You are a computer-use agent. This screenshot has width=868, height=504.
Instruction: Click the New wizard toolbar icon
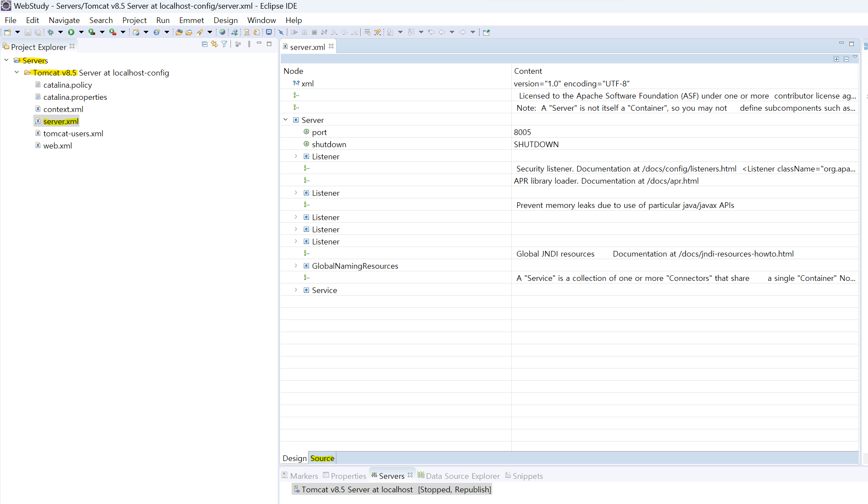click(x=7, y=32)
